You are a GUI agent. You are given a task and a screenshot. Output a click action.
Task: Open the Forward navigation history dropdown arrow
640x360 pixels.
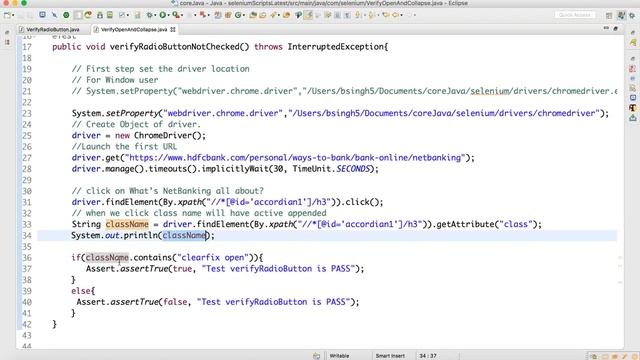click(402, 15)
